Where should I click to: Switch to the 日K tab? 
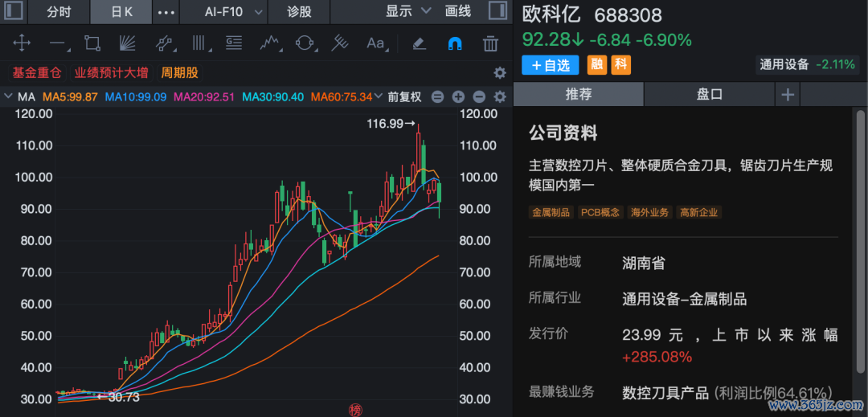click(x=121, y=11)
